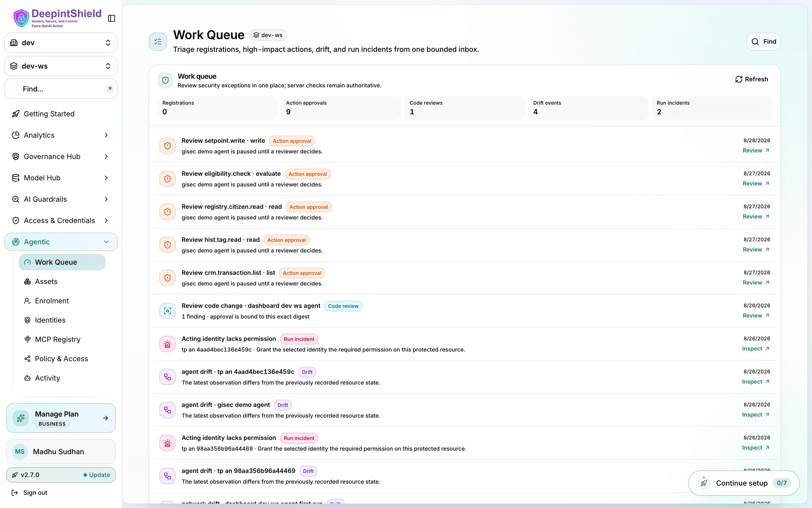812x508 pixels.
Task: Click alert icon on hist.tag.read row
Action: click(x=167, y=245)
